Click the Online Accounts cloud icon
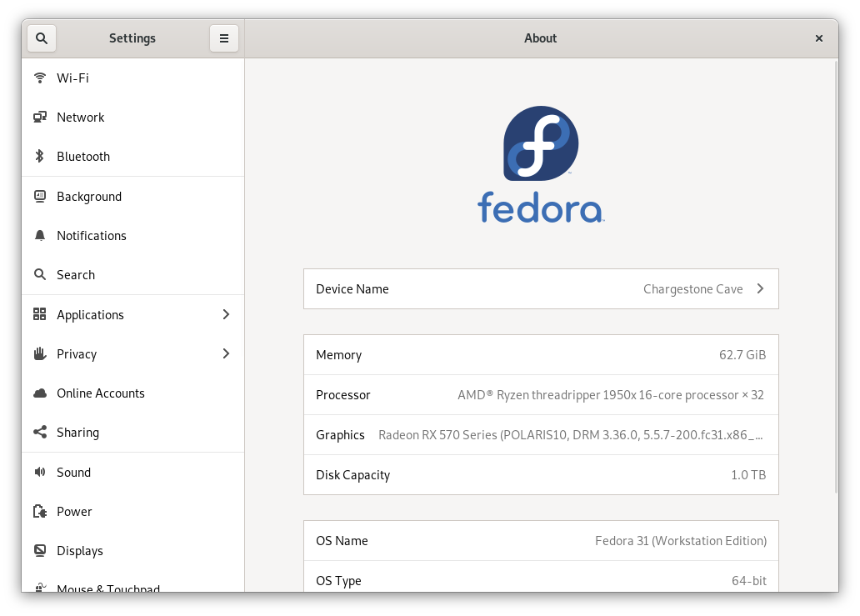The height and width of the screenshot is (616, 860). (x=39, y=393)
